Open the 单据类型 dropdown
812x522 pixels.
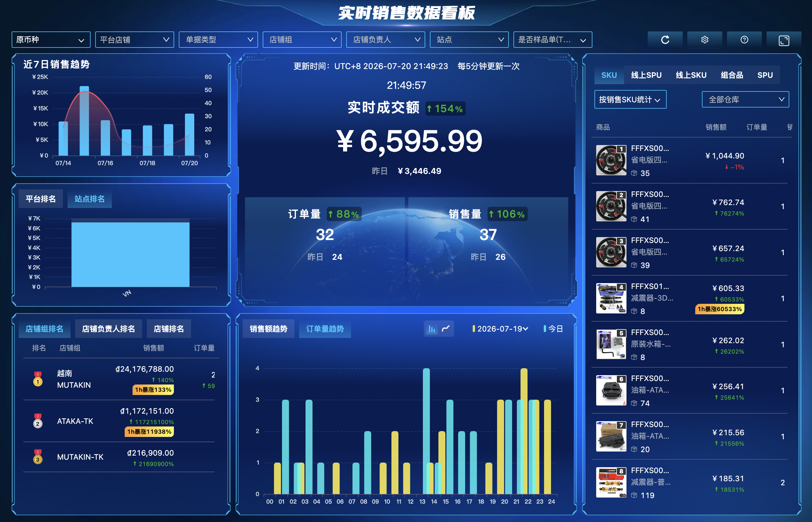[x=218, y=40]
